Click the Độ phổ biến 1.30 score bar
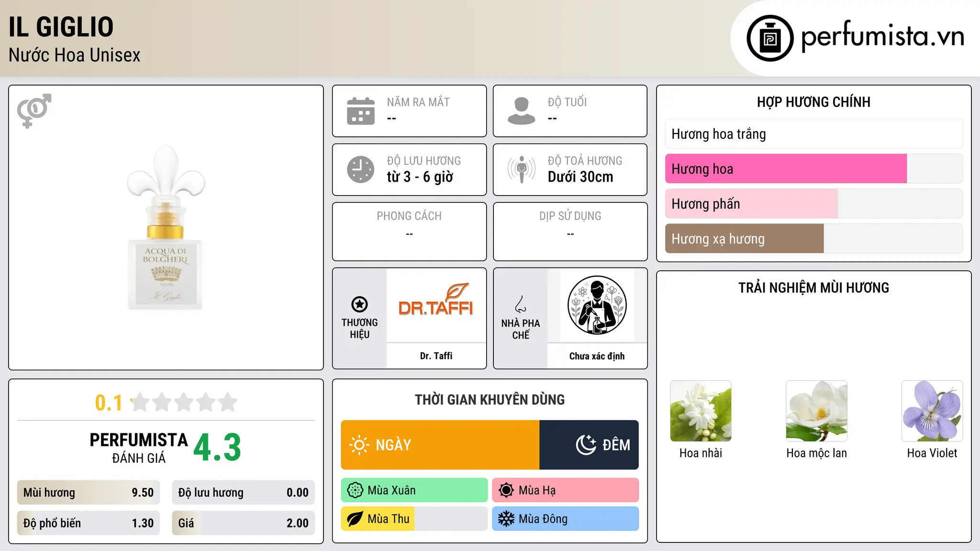Screen dimensions: 980x551 (x=89, y=523)
